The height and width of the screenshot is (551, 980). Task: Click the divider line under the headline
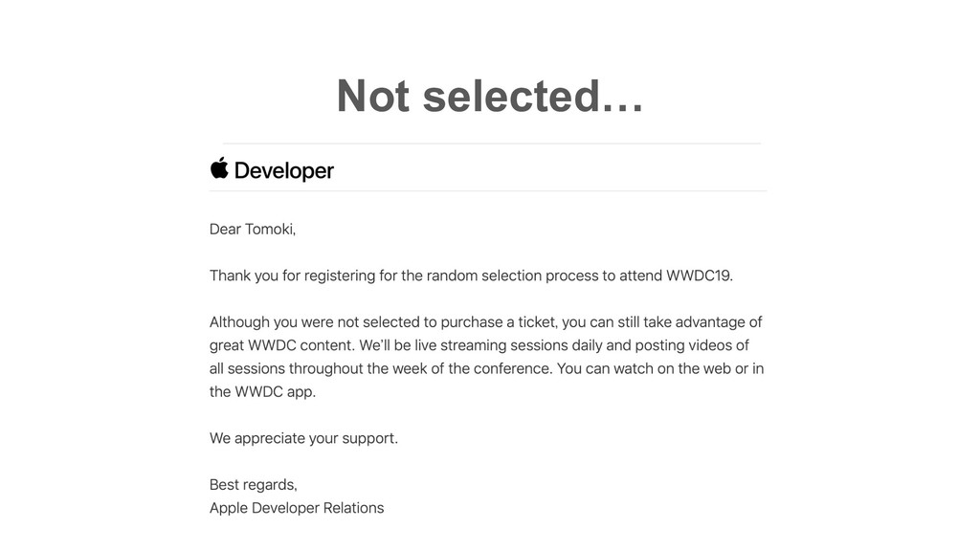coord(492,143)
